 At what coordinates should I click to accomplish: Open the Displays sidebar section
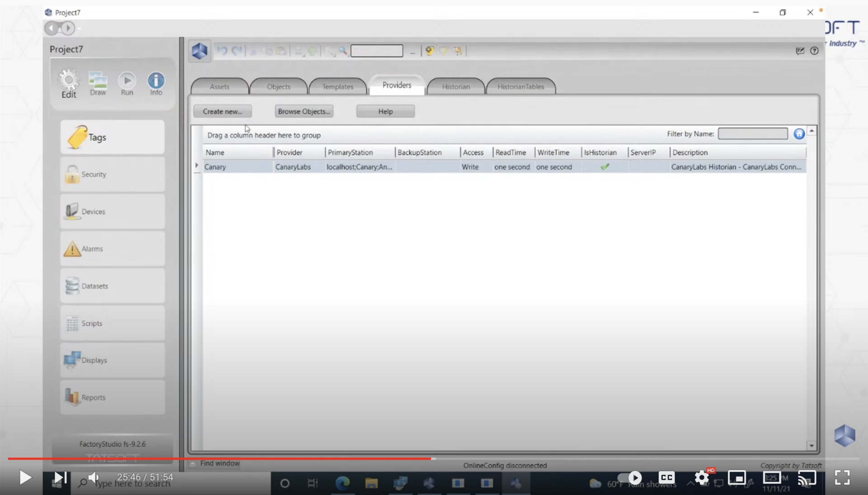coord(113,360)
